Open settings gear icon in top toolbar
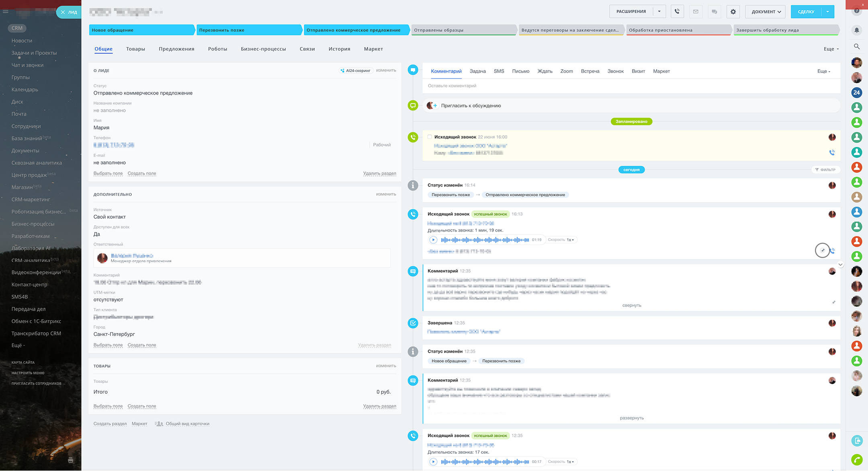Image resolution: width=868 pixels, height=471 pixels. (733, 12)
